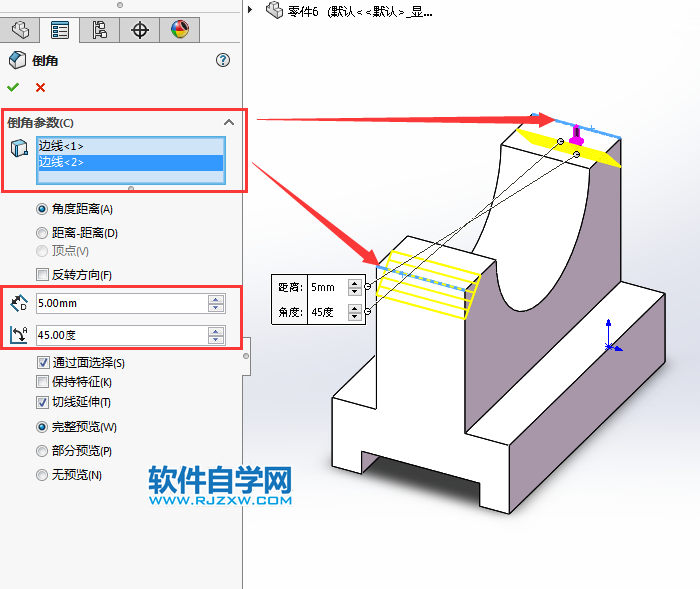
Task: Collapse the 倒角参数 section chevron
Action: pos(229,122)
